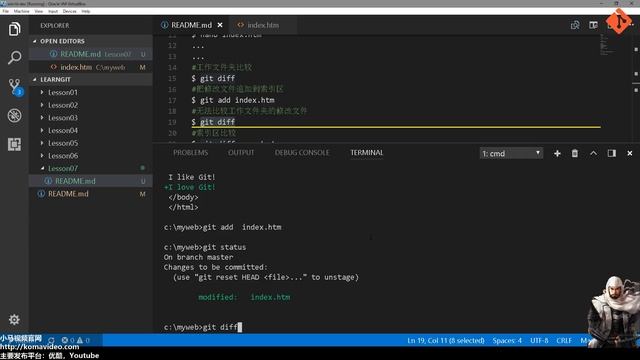Open root README.md marked M
The height and width of the screenshot is (360, 640).
click(91, 194)
